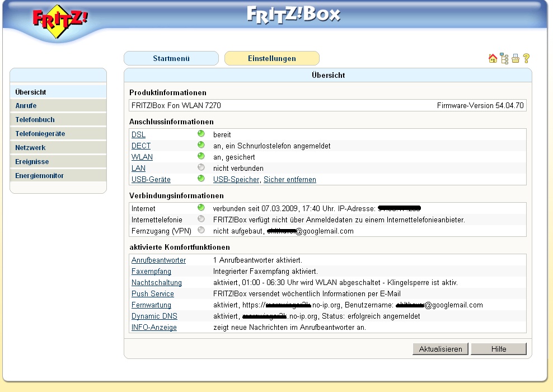This screenshot has width=553, height=392.
Task: Follow the WLAN link
Action: (x=142, y=157)
